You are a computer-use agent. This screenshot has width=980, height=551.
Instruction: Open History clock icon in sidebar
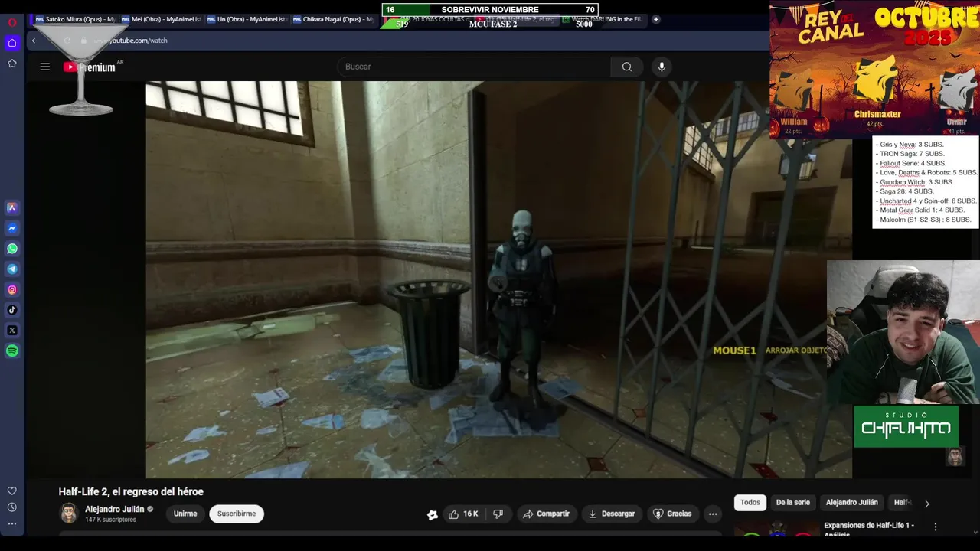12,507
